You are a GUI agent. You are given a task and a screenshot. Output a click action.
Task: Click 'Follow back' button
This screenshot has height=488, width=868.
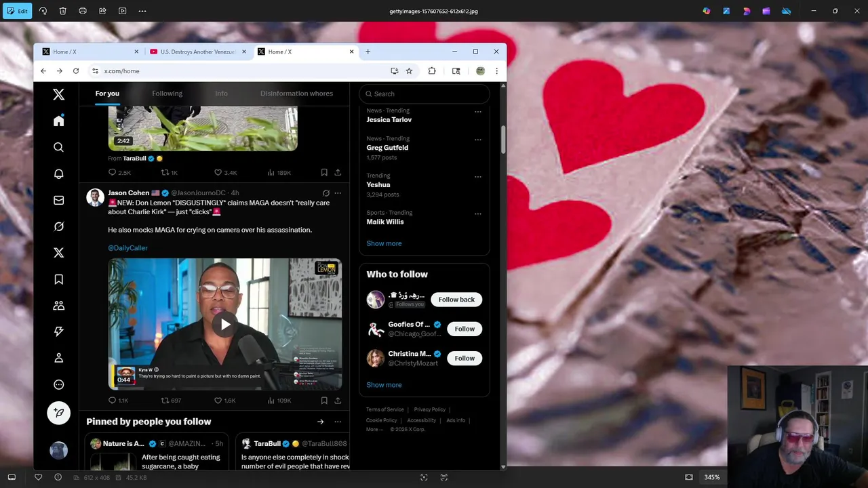click(456, 300)
